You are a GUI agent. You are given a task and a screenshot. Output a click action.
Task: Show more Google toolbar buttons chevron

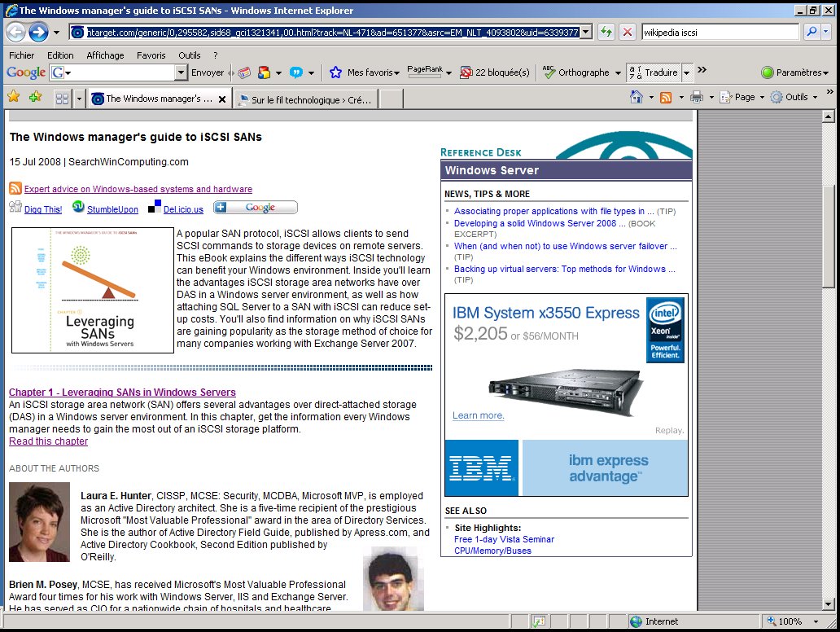pos(702,70)
